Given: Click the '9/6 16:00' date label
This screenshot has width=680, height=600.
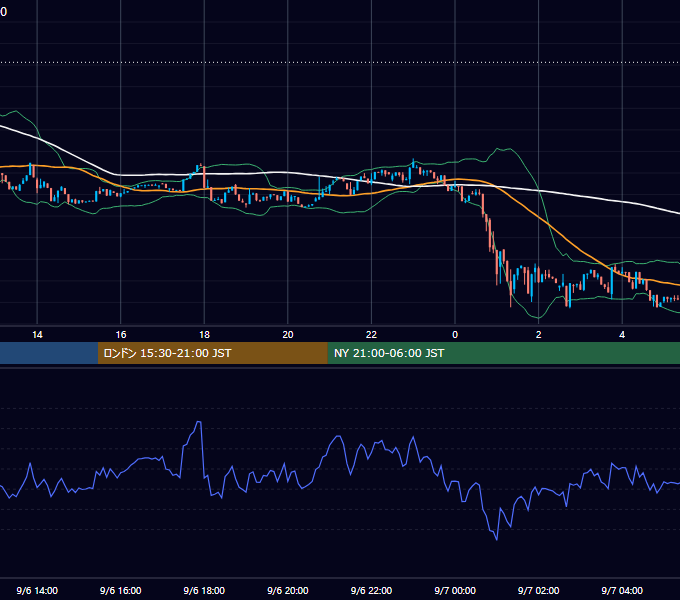Looking at the screenshot, I should (x=121, y=590).
